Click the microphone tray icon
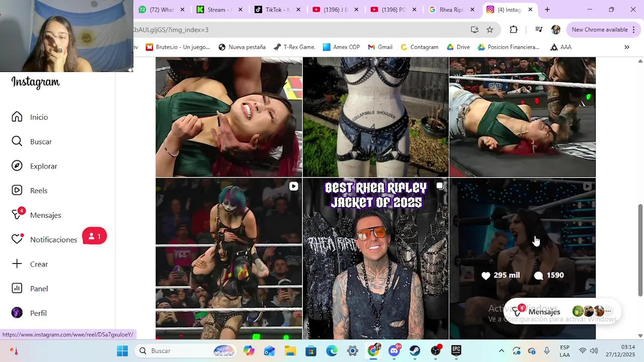This screenshot has height=362, width=644. tap(547, 351)
